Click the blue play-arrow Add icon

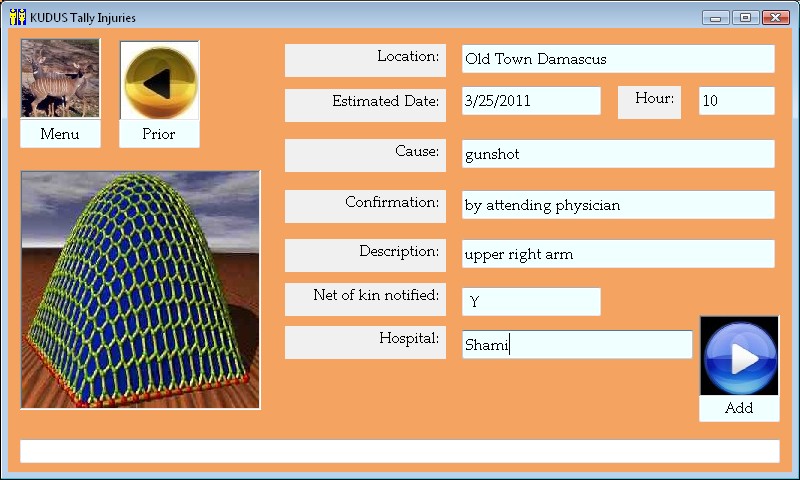pos(739,356)
